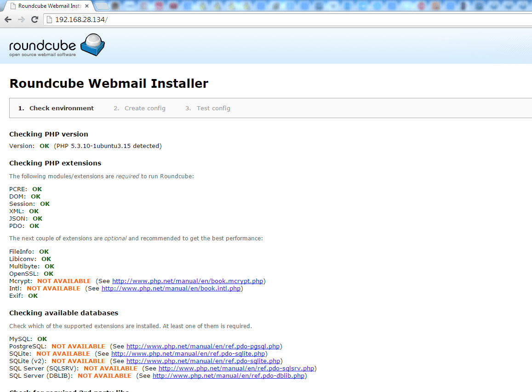Click the Multibyte OK status

49,267
